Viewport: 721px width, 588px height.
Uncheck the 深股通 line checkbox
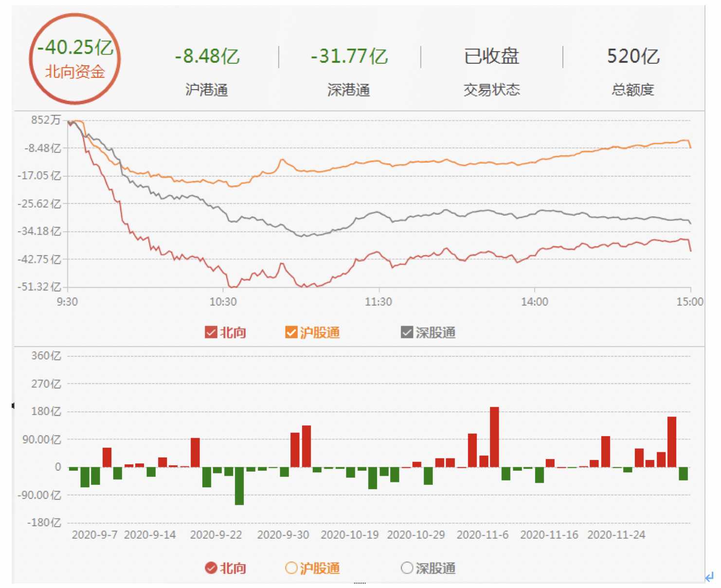pyautogui.click(x=407, y=332)
